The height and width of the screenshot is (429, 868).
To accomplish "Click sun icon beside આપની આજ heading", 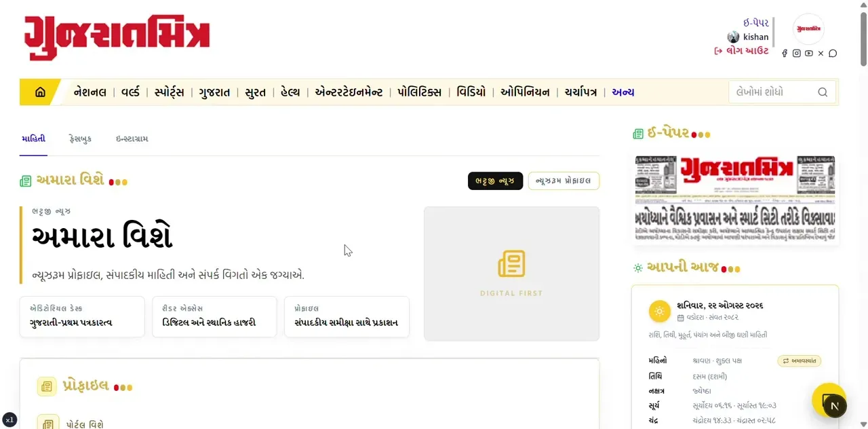I will coord(638,268).
